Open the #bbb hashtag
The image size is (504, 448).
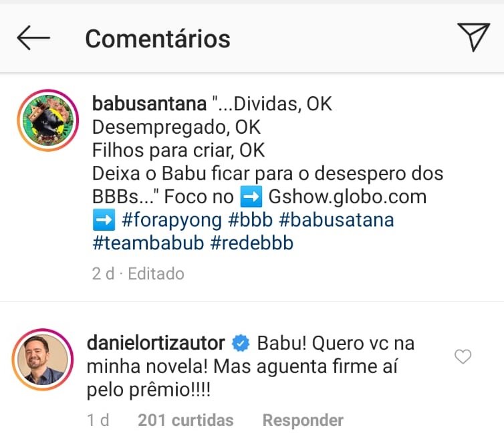pyautogui.click(x=251, y=220)
